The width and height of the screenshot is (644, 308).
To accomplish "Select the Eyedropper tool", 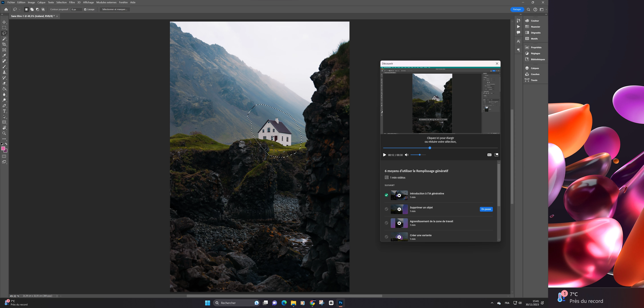I will click(x=4, y=55).
